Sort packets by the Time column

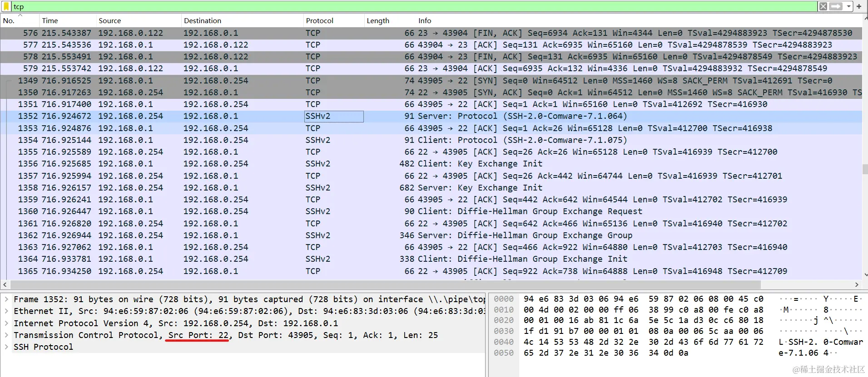(68, 20)
